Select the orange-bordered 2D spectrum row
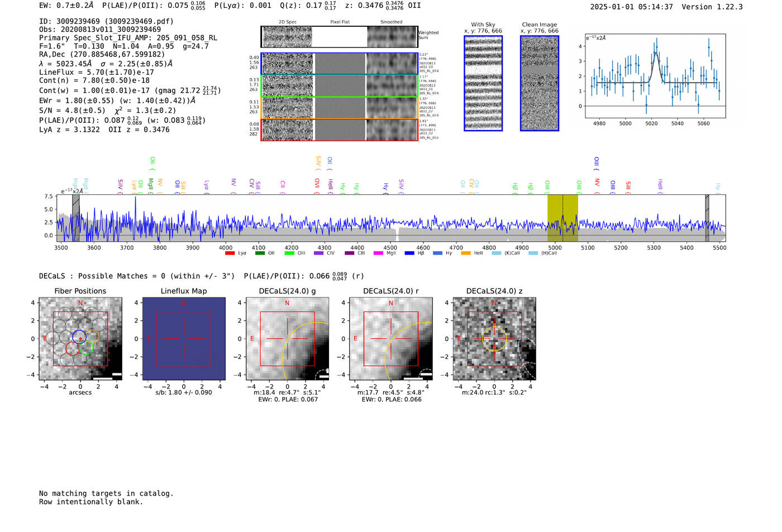Image resolution: width=782 pixels, height=532 pixels. [340, 108]
